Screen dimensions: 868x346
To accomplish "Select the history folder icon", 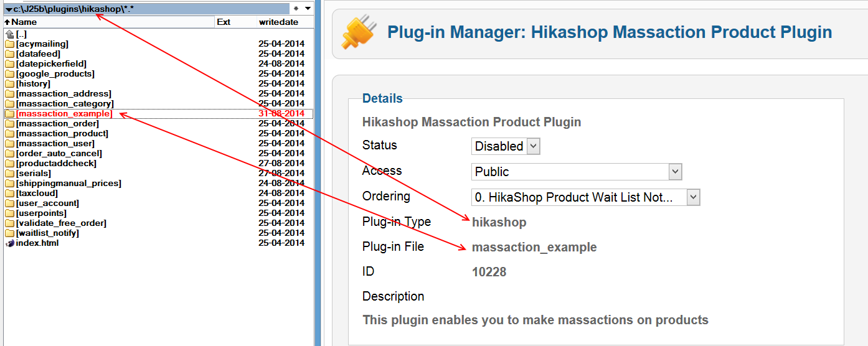I will [9, 84].
